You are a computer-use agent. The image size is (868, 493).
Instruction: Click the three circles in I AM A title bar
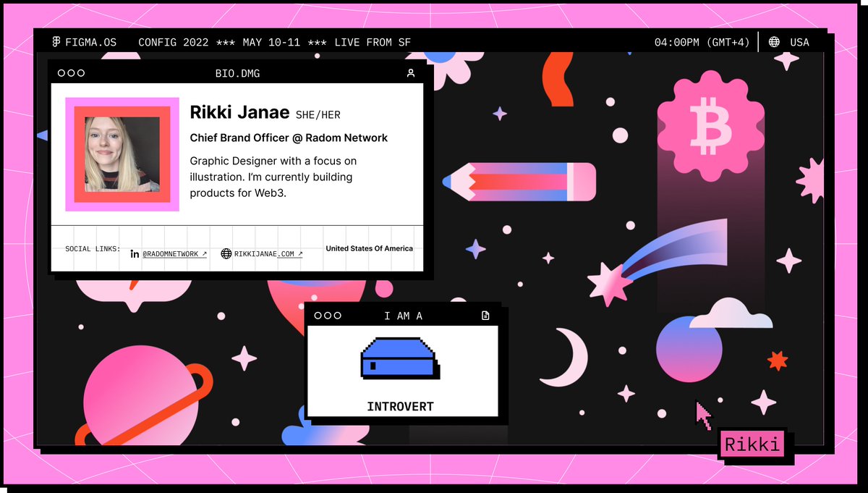coord(328,316)
